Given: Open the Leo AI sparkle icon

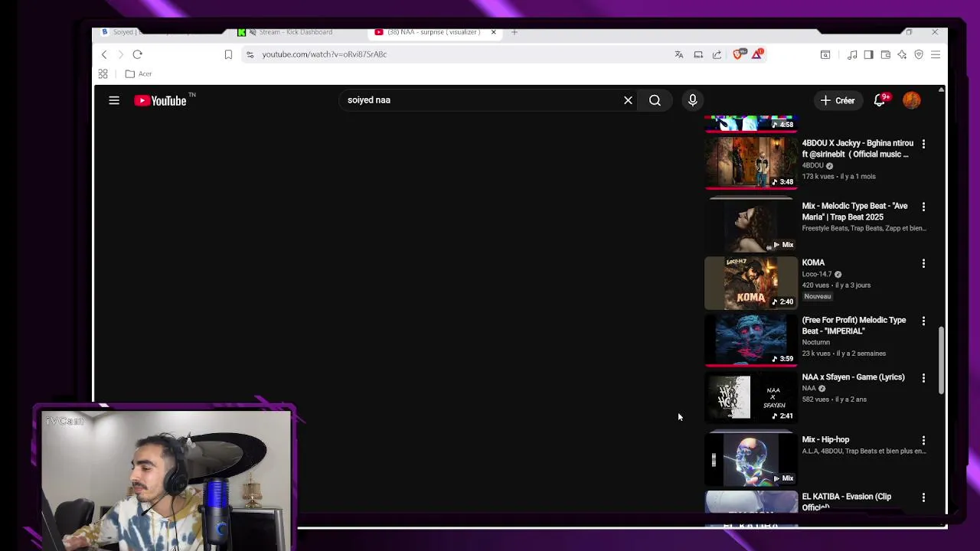Looking at the screenshot, I should point(902,54).
